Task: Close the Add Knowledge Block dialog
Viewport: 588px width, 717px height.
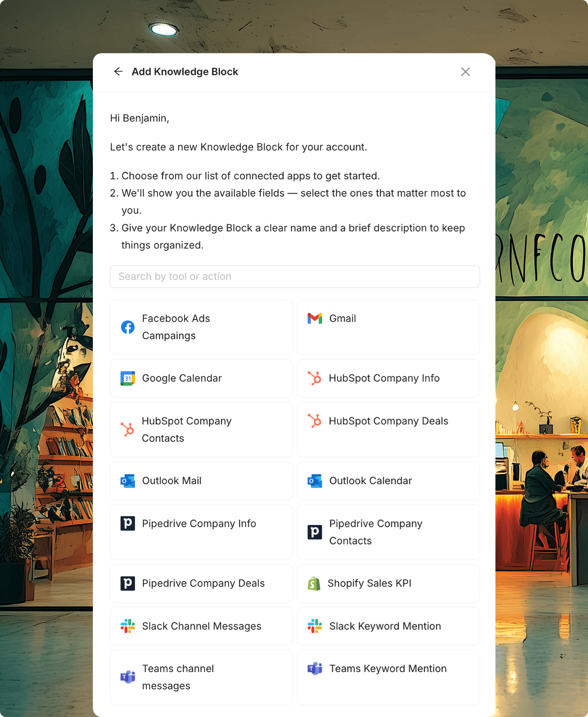Action: click(x=465, y=72)
